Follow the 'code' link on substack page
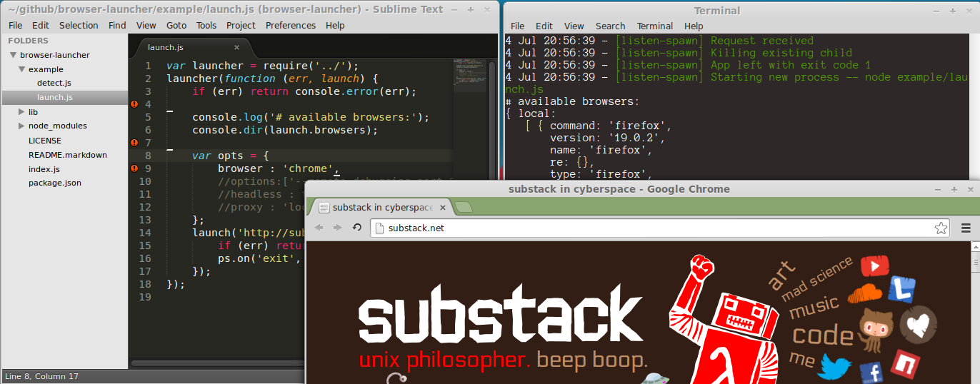 823,335
